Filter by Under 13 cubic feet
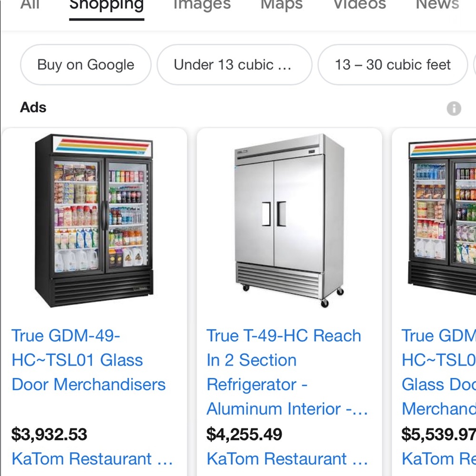The width and height of the screenshot is (476, 476). click(x=234, y=65)
